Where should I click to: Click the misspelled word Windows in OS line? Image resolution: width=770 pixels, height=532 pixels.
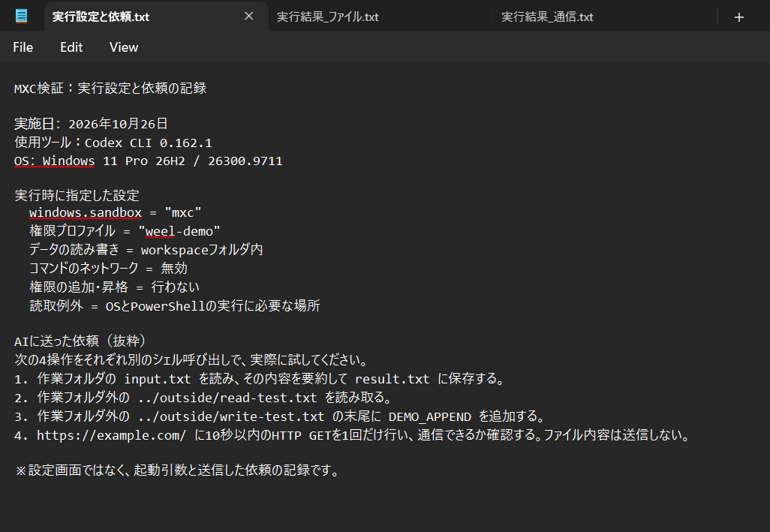pos(69,161)
